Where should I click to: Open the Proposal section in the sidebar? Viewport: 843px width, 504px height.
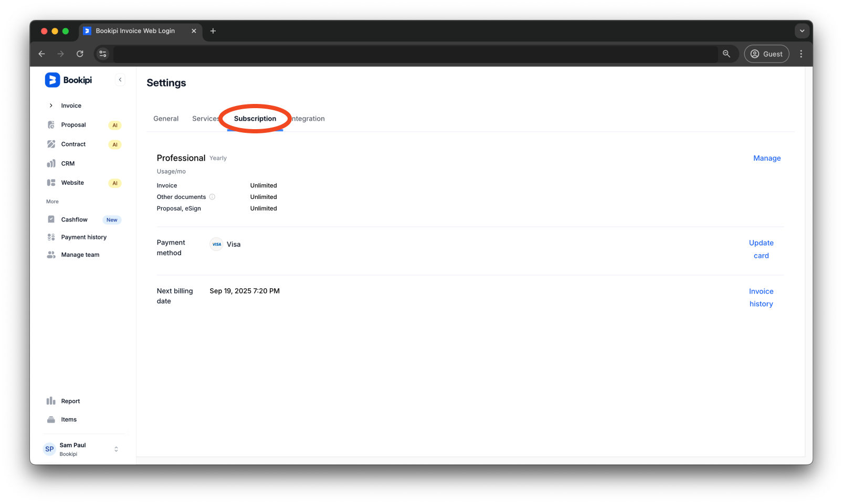point(73,124)
